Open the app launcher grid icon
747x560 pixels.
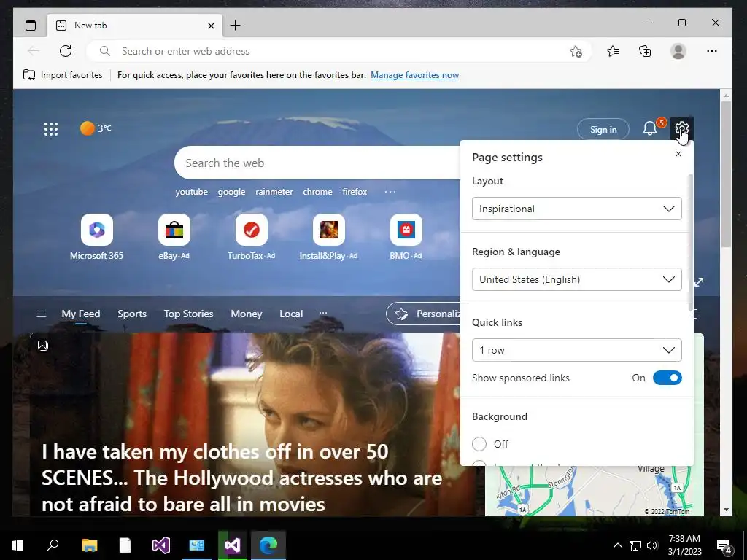pyautogui.click(x=51, y=128)
